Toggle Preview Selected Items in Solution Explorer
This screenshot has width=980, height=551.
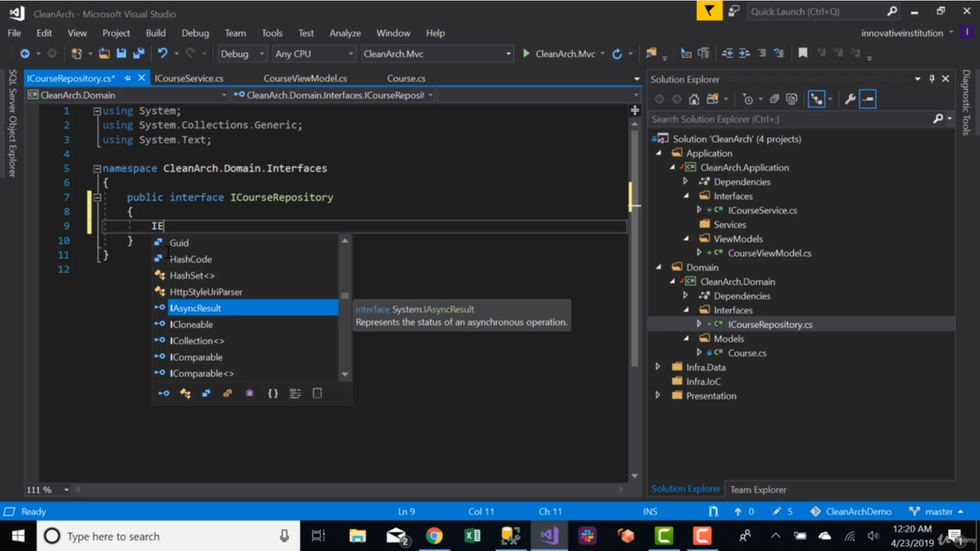pyautogui.click(x=867, y=99)
